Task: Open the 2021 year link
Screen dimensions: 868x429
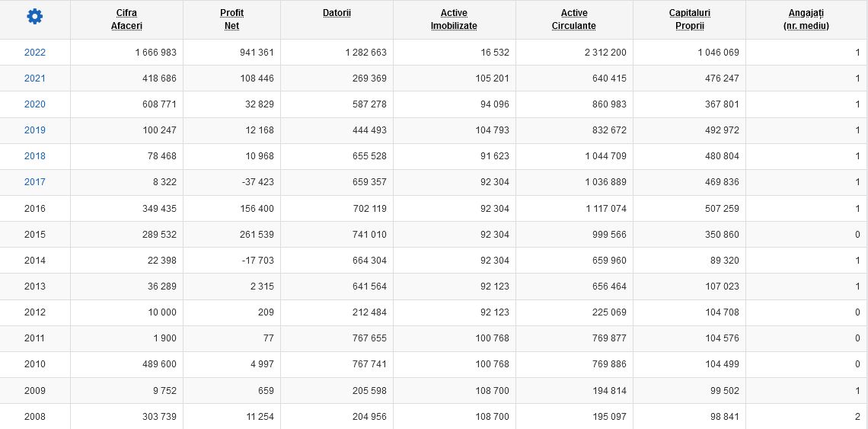Action: [x=35, y=78]
